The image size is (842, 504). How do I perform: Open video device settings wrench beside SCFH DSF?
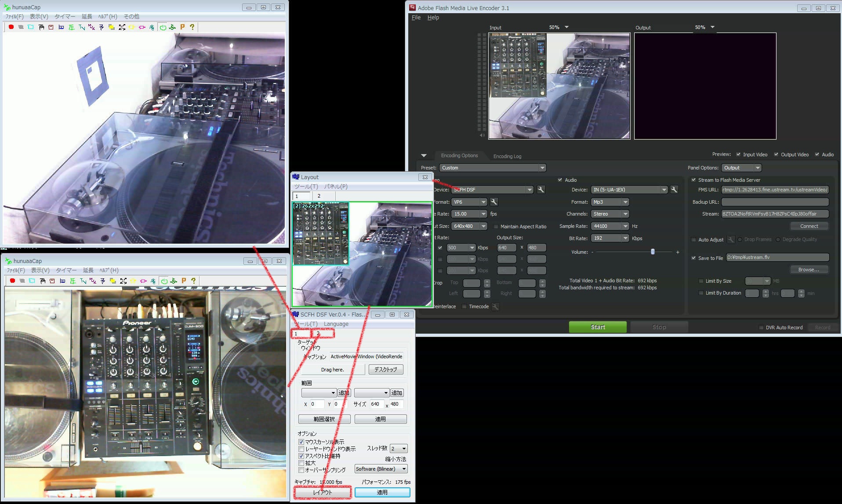point(541,190)
